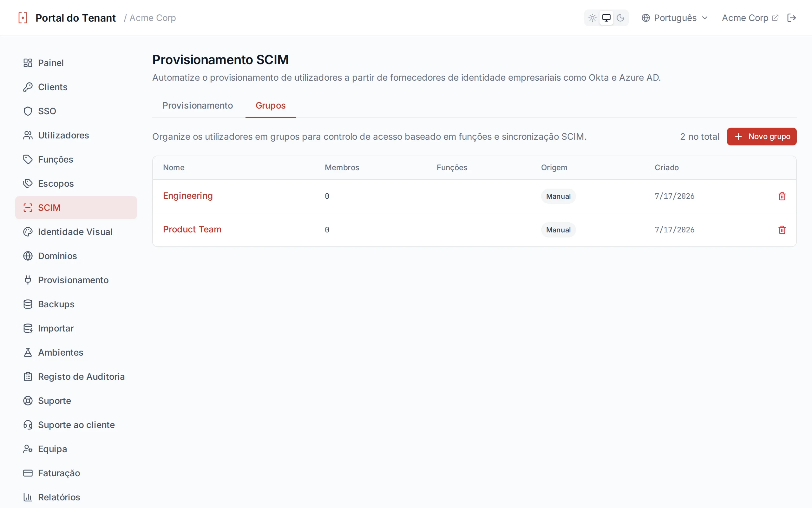Open Acme Corp external link
Screen dimensions: 812x508
750,18
